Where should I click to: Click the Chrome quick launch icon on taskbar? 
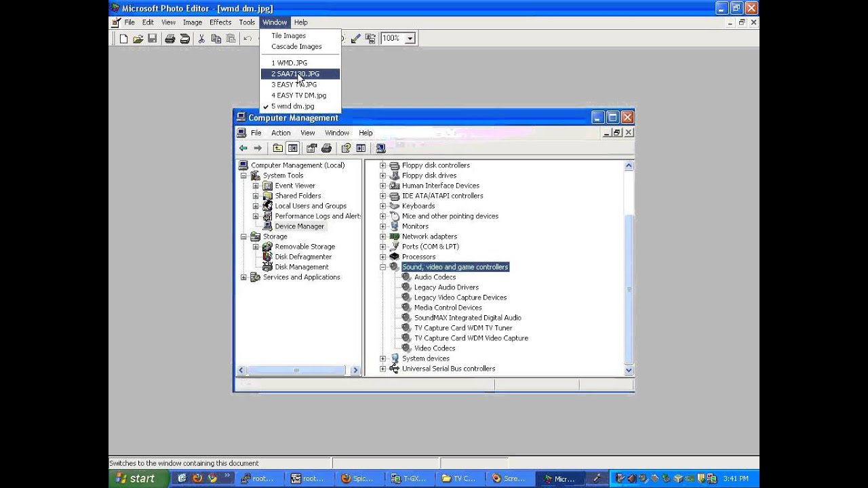pyautogui.click(x=212, y=478)
